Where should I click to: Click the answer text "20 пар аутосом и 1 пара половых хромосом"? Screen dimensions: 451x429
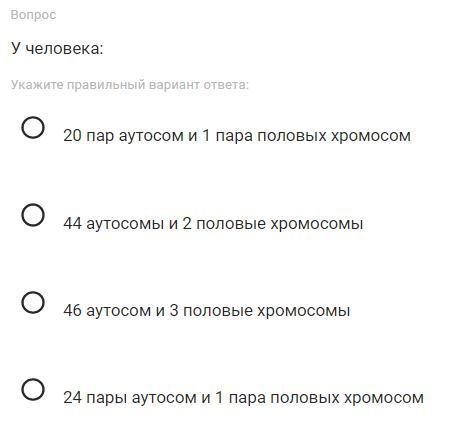pyautogui.click(x=237, y=136)
